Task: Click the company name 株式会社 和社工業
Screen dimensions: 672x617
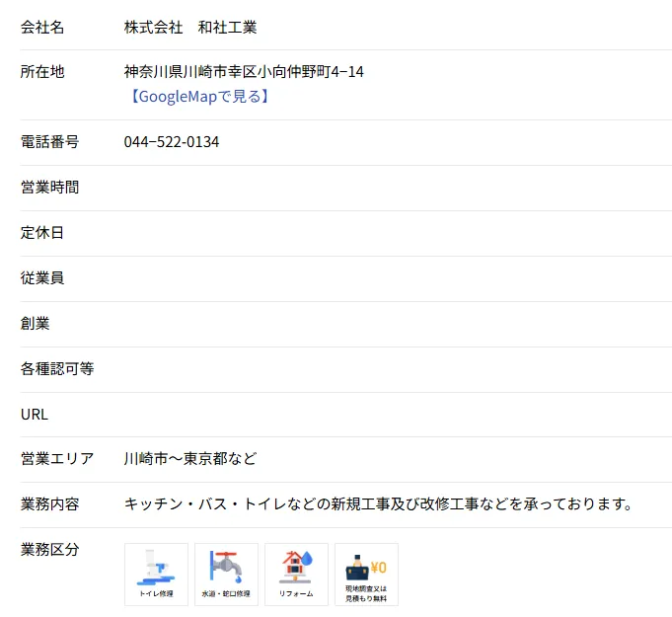Action: [x=190, y=28]
